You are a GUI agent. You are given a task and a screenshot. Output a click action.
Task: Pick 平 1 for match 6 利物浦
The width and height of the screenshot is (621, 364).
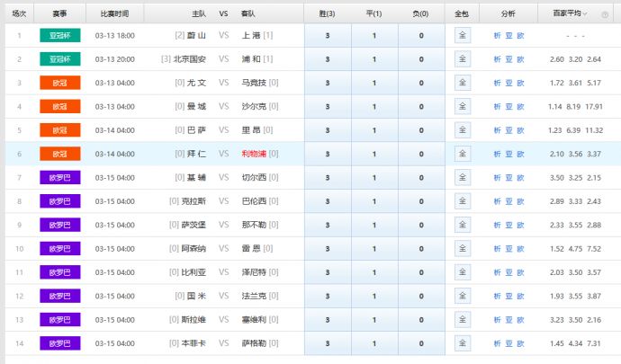374,154
